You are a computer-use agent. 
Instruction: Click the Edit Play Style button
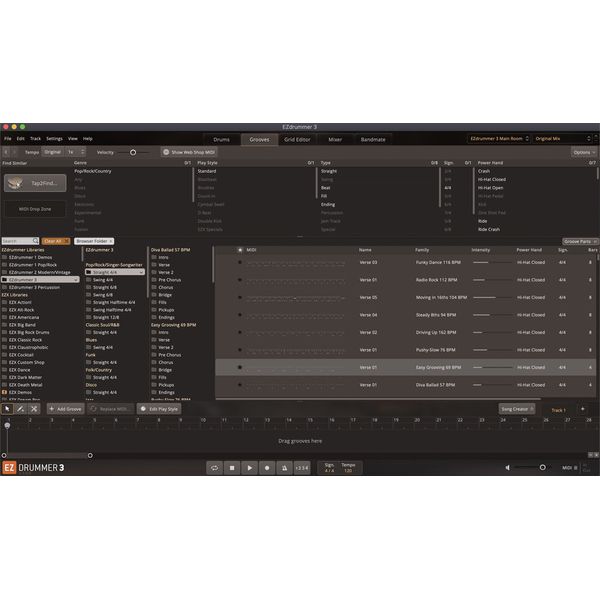point(159,409)
